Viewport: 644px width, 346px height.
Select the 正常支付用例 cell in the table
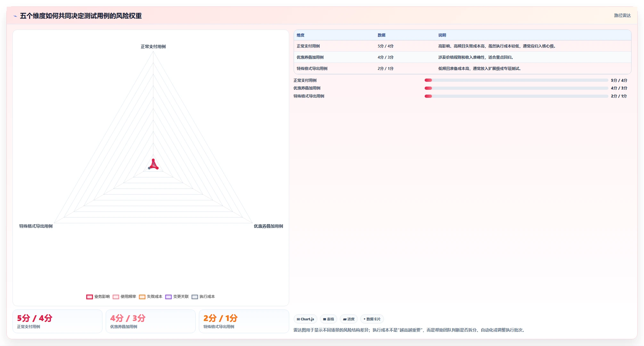tap(308, 46)
